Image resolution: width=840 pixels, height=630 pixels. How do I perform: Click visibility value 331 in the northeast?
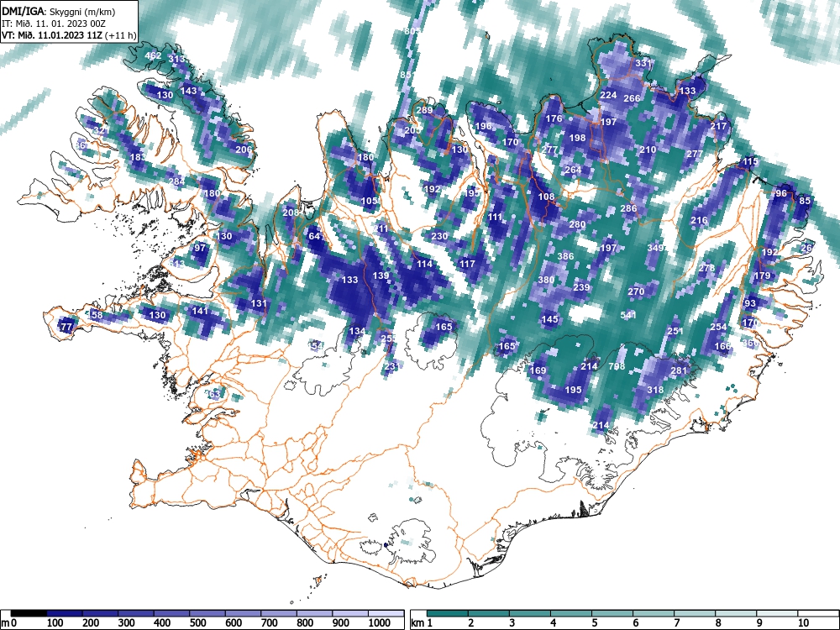643,63
